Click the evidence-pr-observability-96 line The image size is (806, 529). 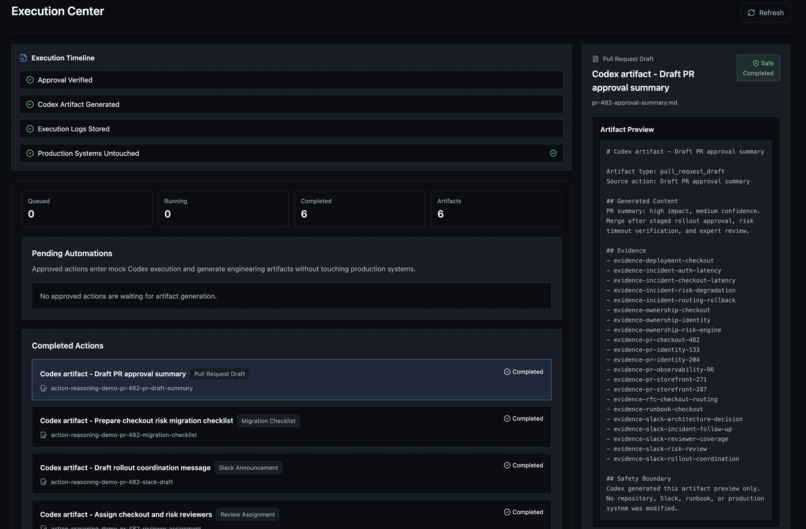pos(660,370)
